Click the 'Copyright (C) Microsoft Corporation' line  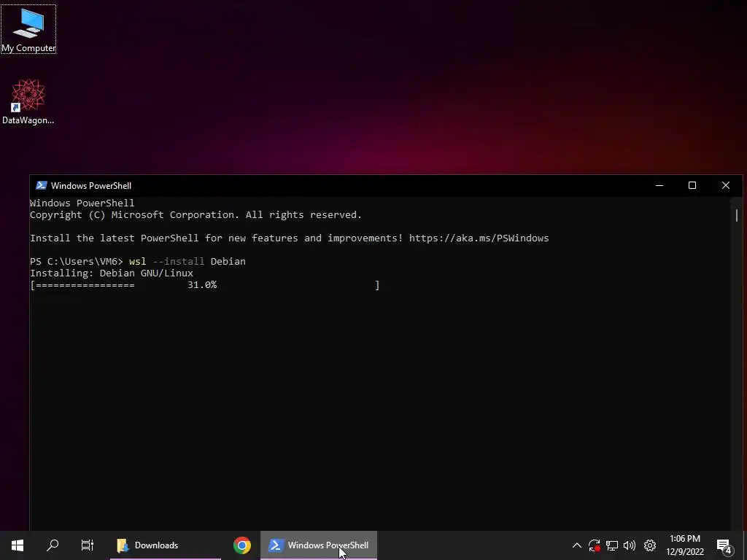coord(196,215)
